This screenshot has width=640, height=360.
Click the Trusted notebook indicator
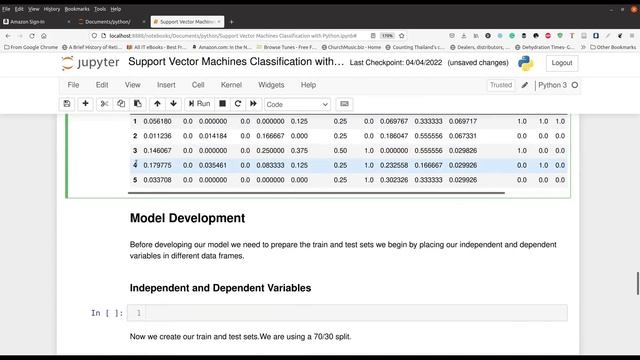coord(501,85)
